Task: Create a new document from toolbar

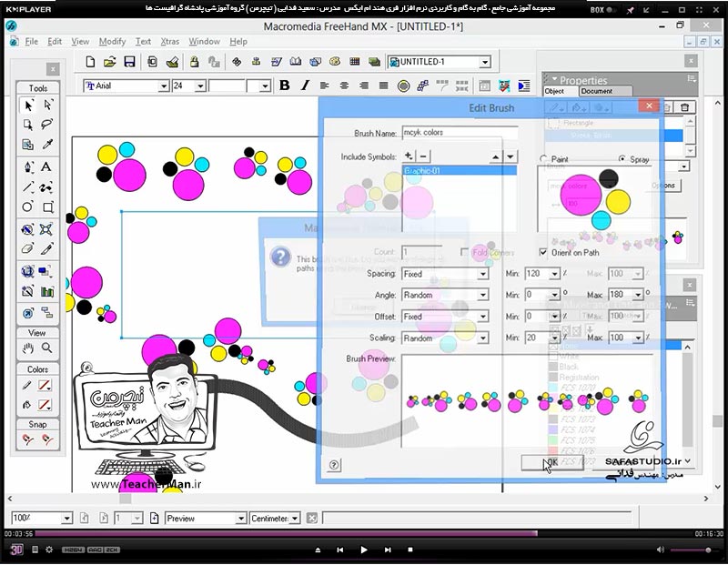Action: (x=90, y=62)
